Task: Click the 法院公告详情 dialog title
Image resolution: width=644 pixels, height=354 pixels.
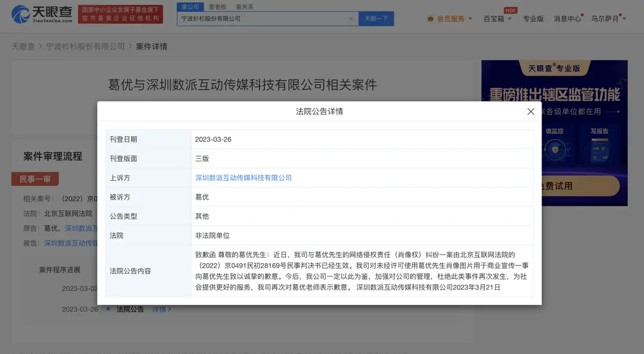Action: click(319, 112)
